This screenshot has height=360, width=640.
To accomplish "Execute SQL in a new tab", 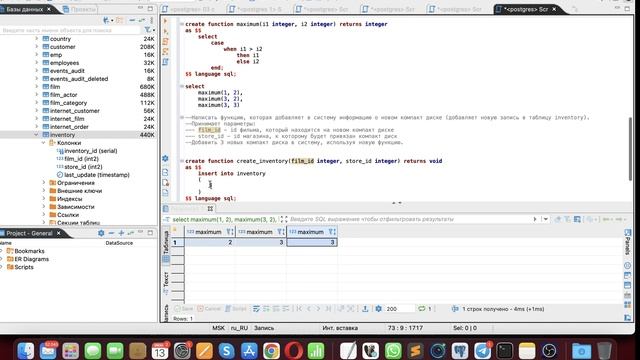I will click(x=165, y=31).
